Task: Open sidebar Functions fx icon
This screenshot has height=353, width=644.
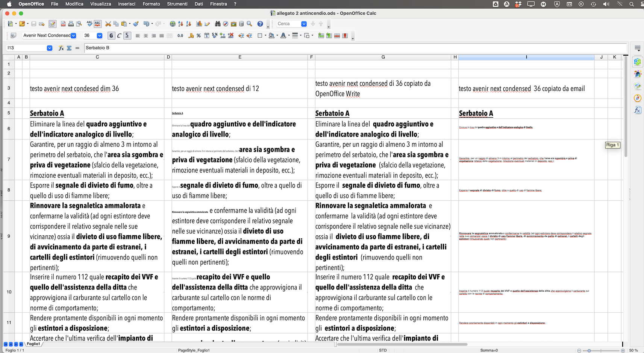Action: pyautogui.click(x=637, y=110)
